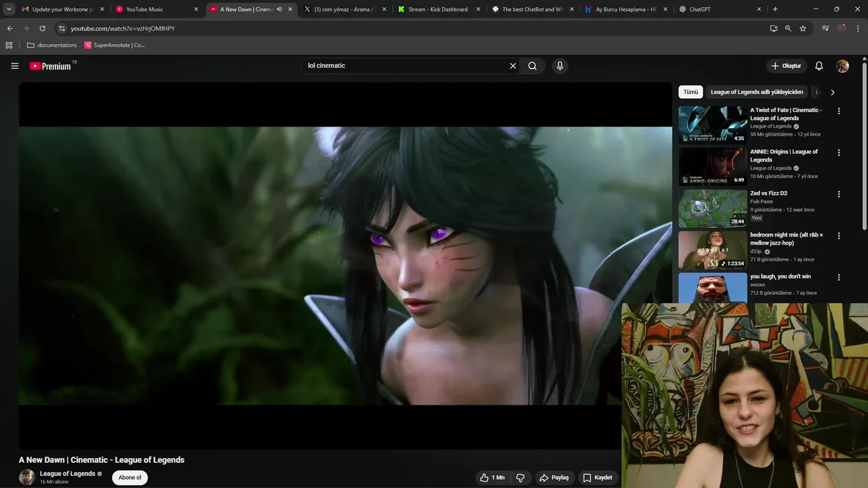Screen dimensions: 868x488
Task: Play bedroom night mix thumbnail
Action: [x=713, y=249]
